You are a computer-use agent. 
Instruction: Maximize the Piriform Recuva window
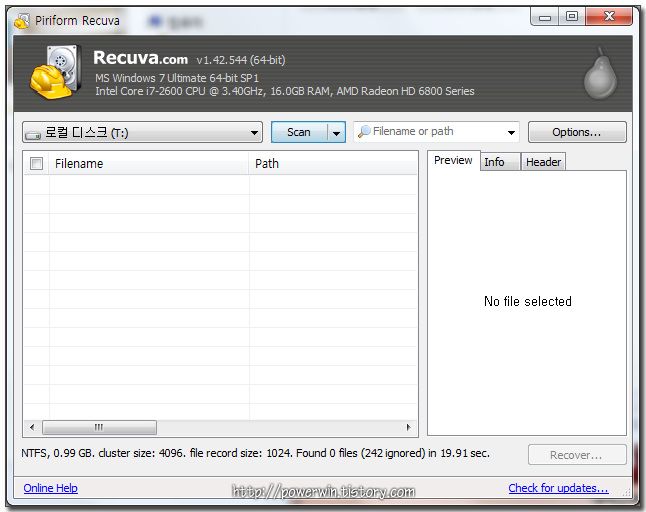572,17
